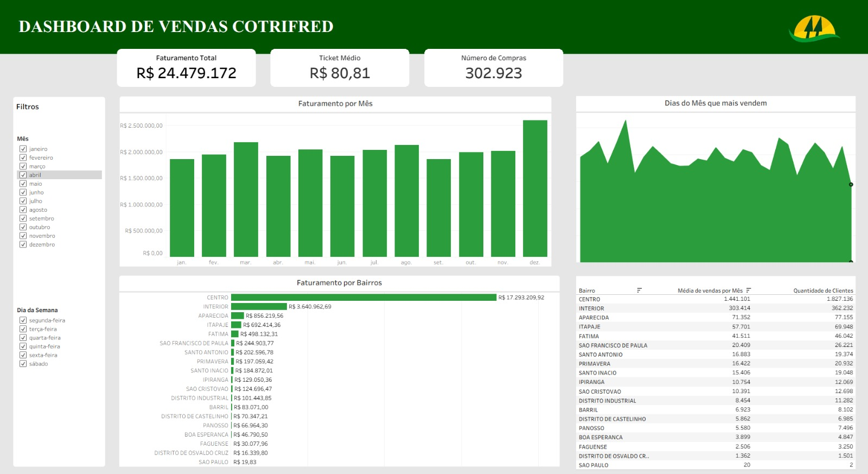868x474 pixels.
Task: Uncheck the janeiro month filter
Action: coord(23,149)
